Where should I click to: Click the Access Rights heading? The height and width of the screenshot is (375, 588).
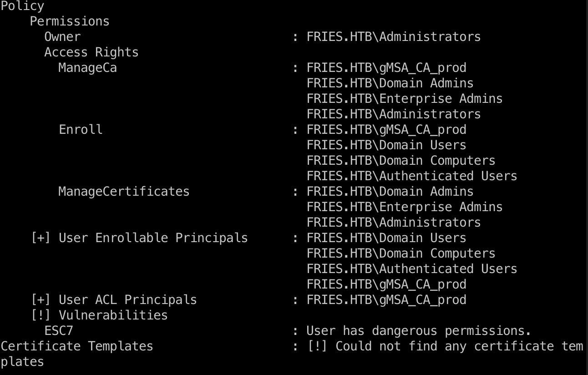pyautogui.click(x=91, y=52)
